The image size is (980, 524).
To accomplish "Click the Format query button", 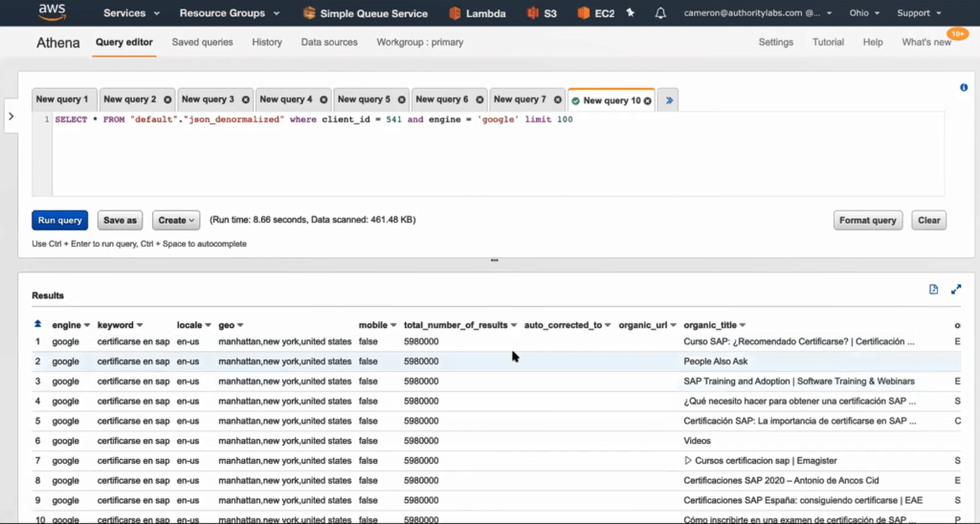I will coord(867,221).
